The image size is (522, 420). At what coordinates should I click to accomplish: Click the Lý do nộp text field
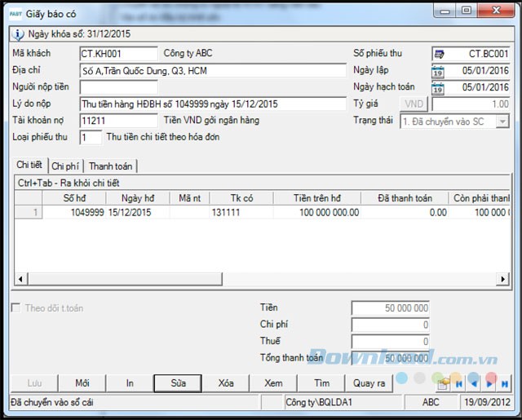(213, 104)
